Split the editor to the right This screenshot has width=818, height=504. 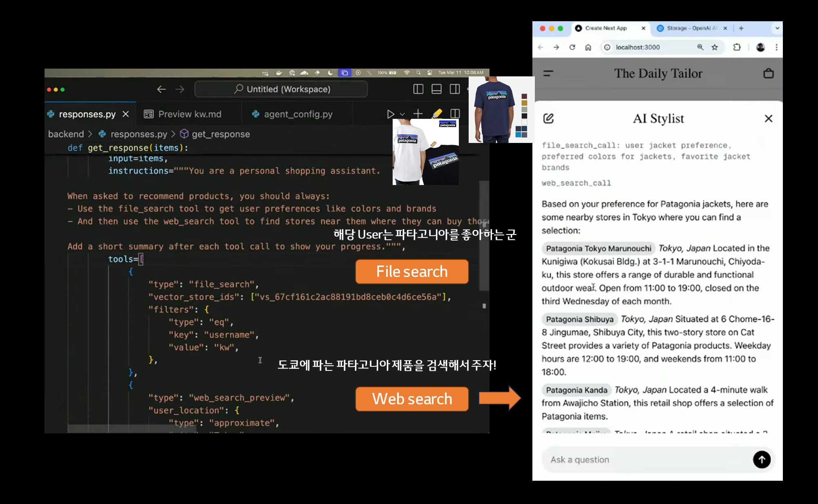click(x=455, y=114)
